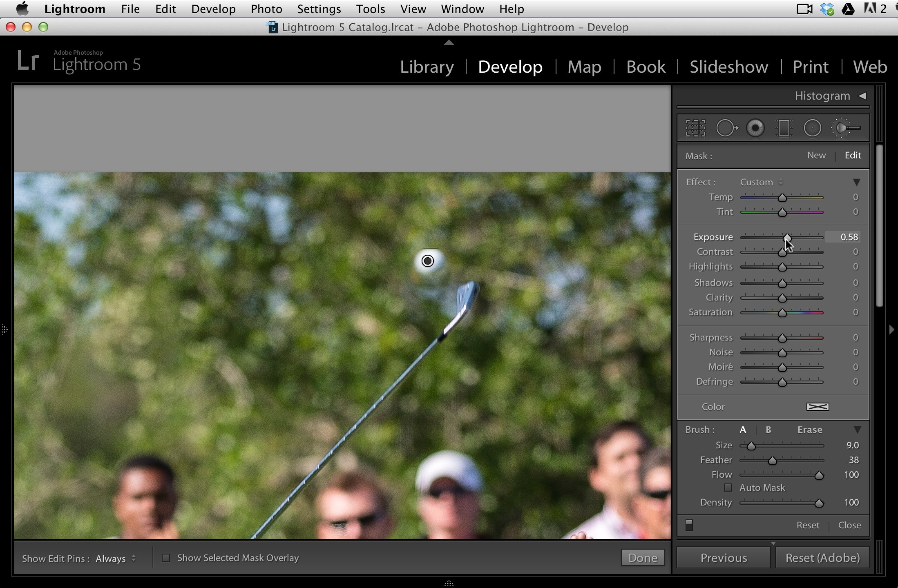Select the Crop Overlay tool
This screenshot has width=898, height=588.
(695, 128)
